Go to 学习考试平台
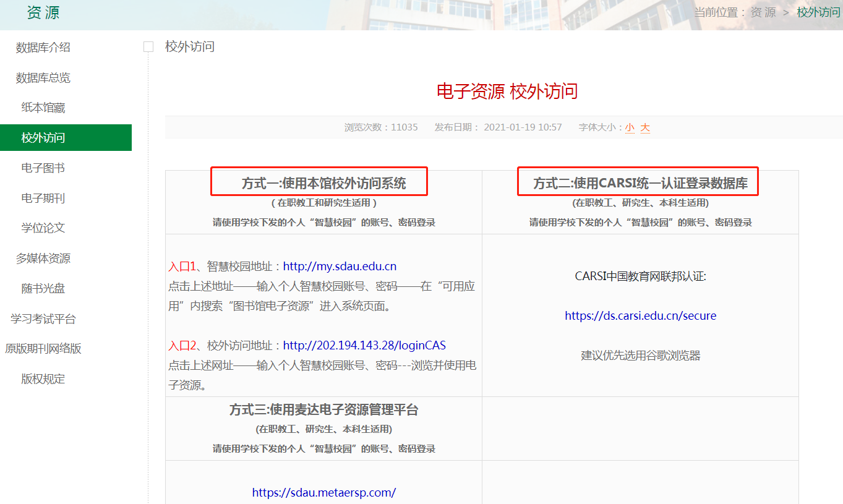 pyautogui.click(x=43, y=318)
